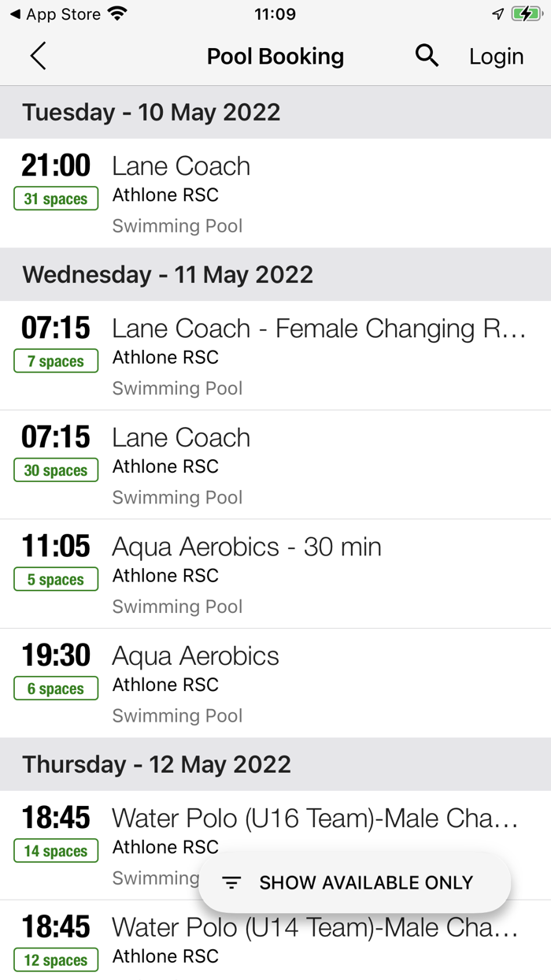Toggle Show Available Only filter
Image resolution: width=551 pixels, height=980 pixels.
point(354,883)
